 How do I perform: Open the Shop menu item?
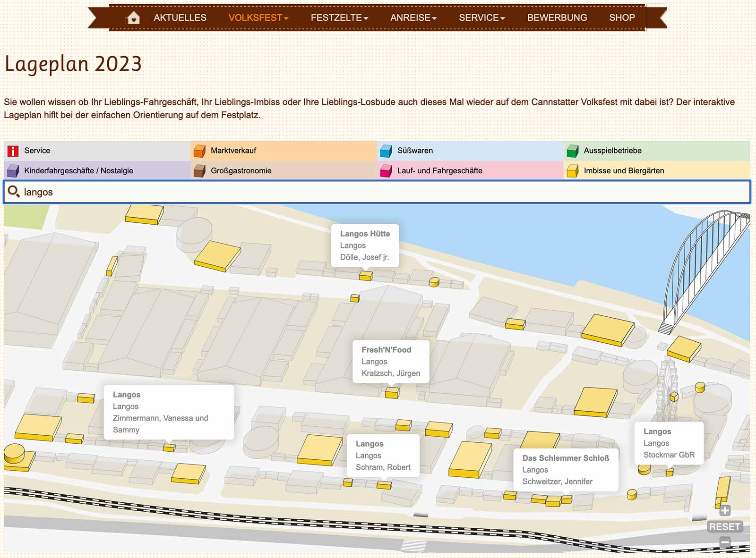tap(622, 18)
